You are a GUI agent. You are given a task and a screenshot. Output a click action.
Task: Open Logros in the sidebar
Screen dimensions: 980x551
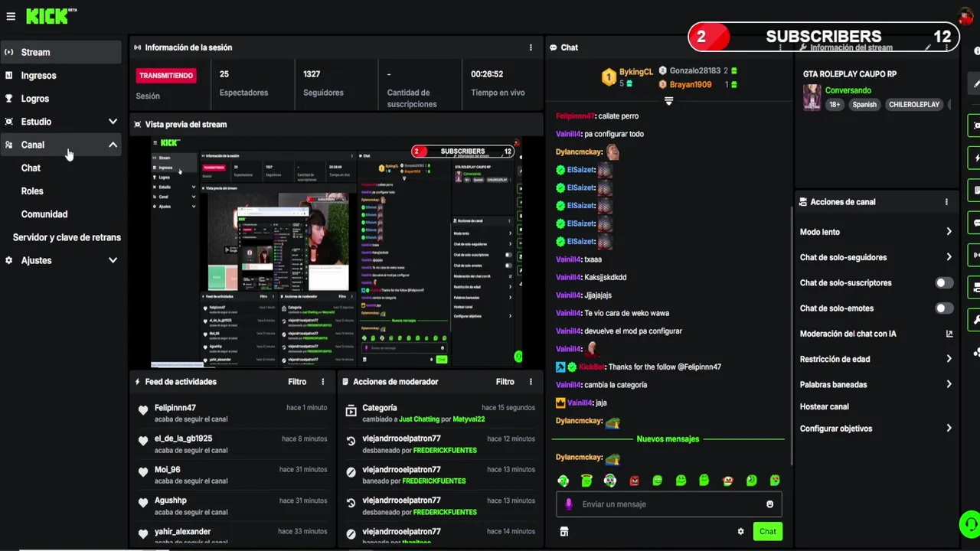click(60, 99)
